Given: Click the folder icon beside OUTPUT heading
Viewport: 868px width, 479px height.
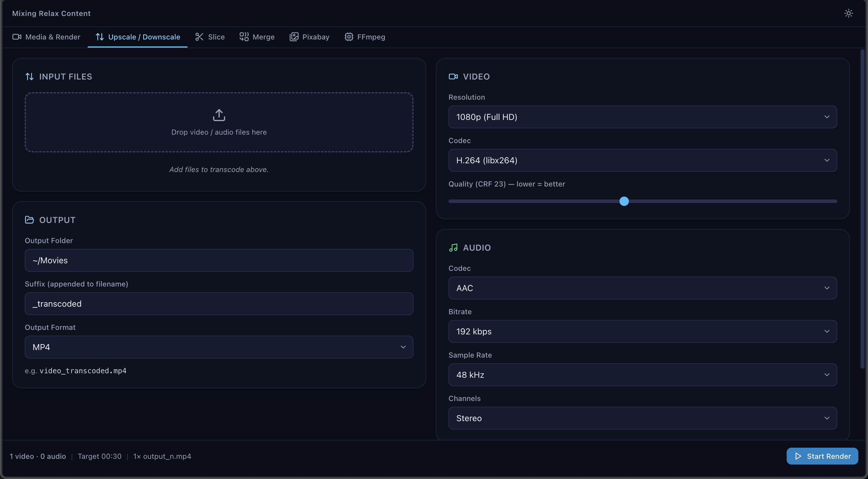Looking at the screenshot, I should pyautogui.click(x=29, y=220).
